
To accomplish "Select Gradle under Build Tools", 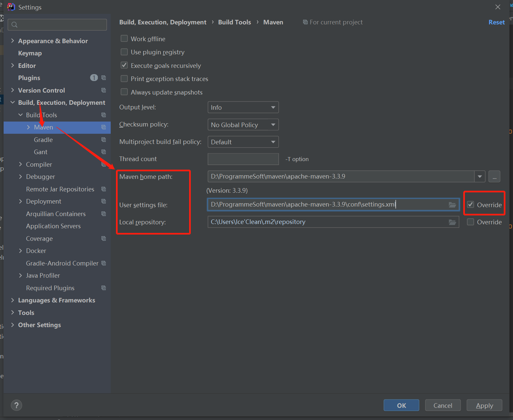I will [x=43, y=140].
